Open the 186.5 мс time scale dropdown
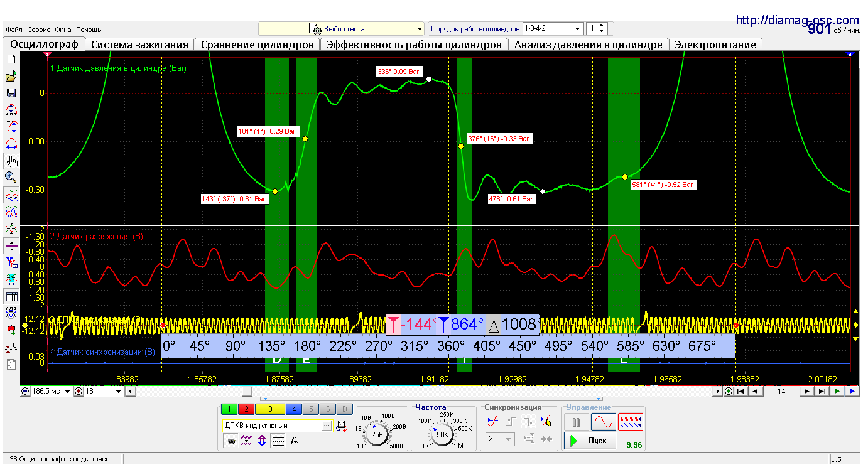This screenshot has width=868, height=467. pos(67,391)
